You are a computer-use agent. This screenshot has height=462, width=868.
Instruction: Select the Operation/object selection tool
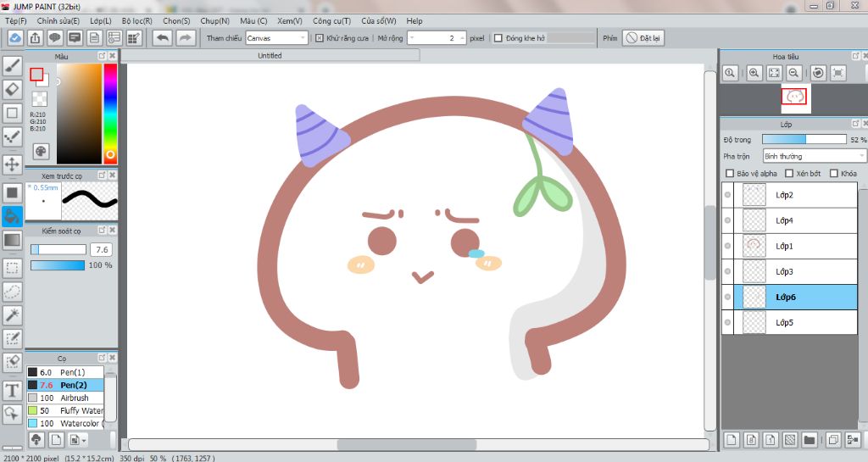point(12,414)
